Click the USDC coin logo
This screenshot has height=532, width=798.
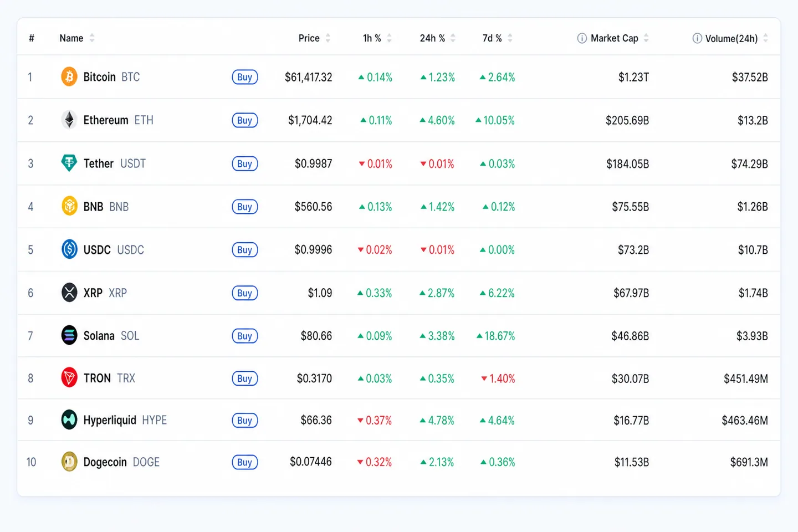click(x=69, y=249)
